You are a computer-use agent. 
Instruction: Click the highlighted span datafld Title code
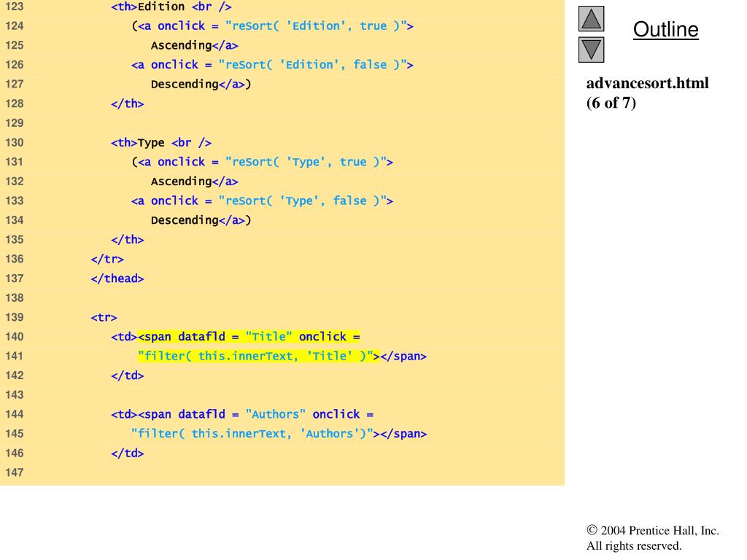pos(249,337)
